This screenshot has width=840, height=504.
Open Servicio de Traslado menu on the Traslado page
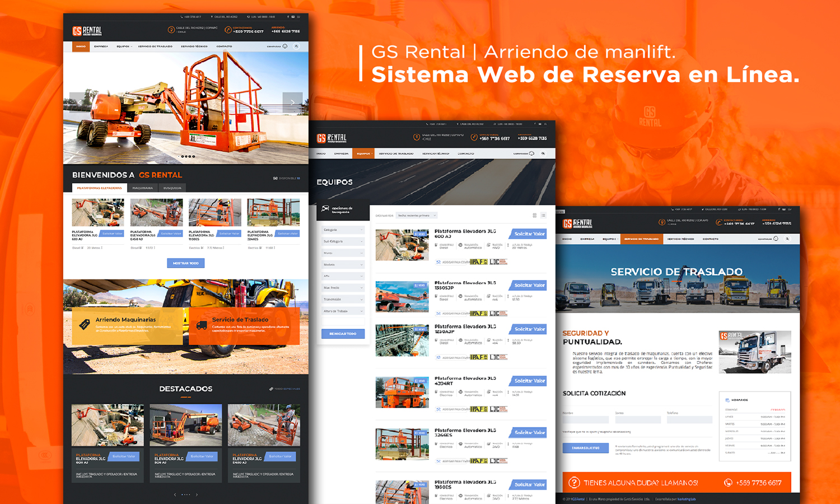[642, 239]
